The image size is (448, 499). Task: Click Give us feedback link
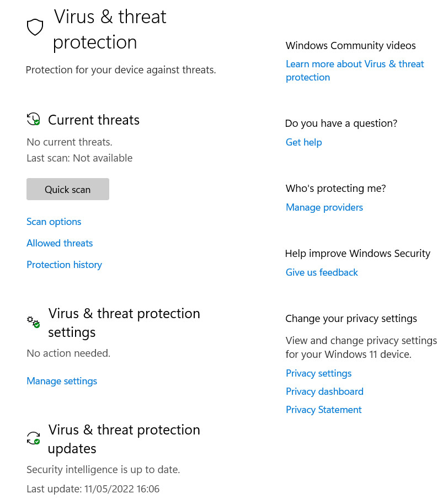[x=322, y=272]
